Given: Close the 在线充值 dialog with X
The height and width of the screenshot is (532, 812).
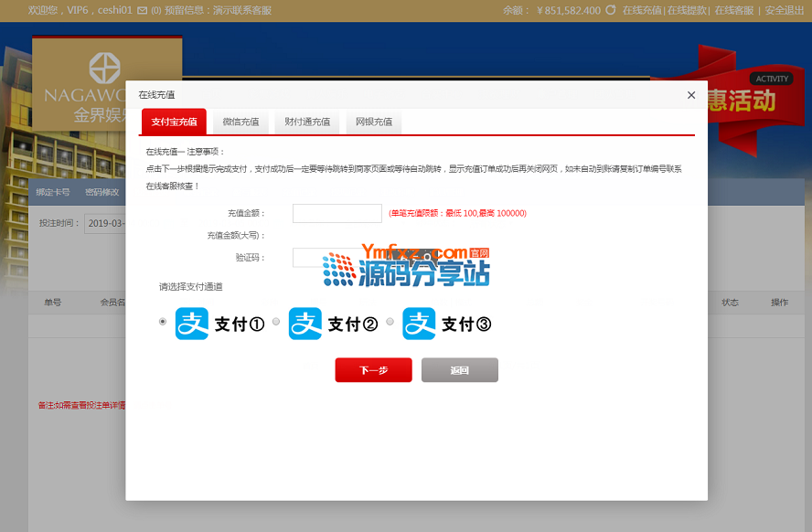Looking at the screenshot, I should 690,95.
